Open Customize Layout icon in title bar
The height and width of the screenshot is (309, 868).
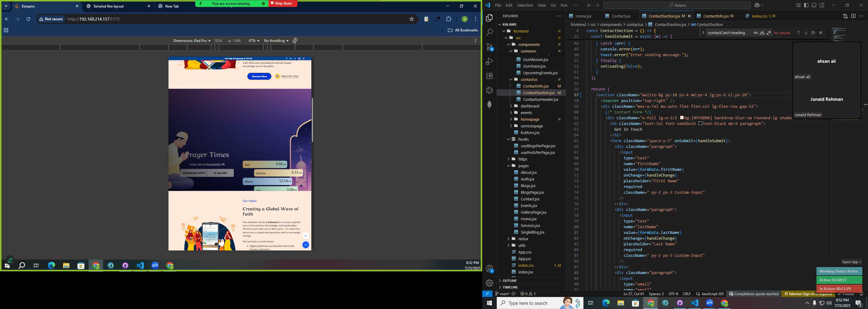(x=798, y=5)
